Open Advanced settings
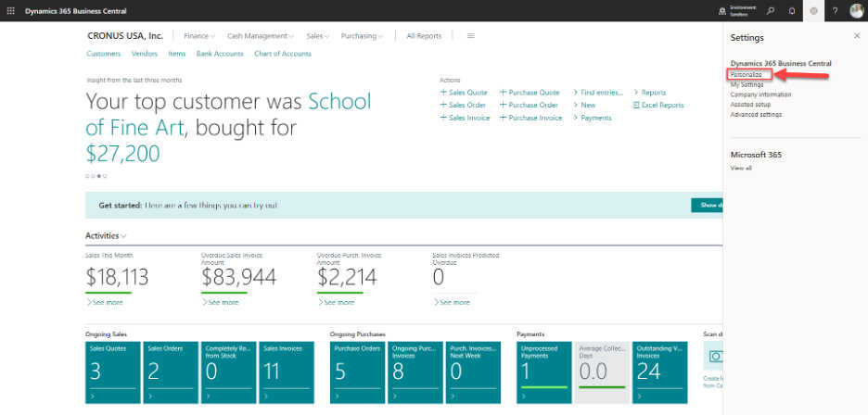Viewport: 868px width, 415px height. (756, 115)
